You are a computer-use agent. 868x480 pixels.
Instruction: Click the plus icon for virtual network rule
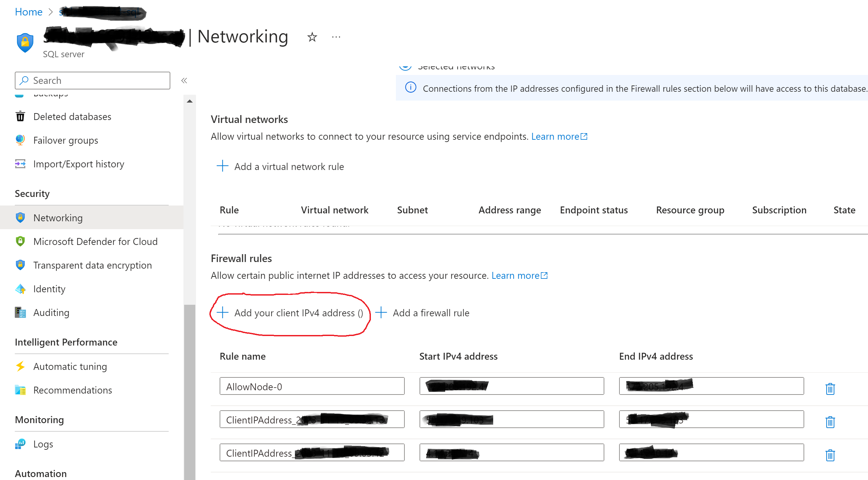tap(222, 166)
